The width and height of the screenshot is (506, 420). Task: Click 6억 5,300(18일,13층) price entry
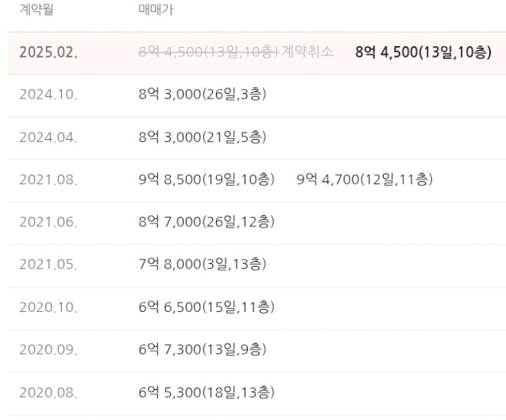[207, 392]
